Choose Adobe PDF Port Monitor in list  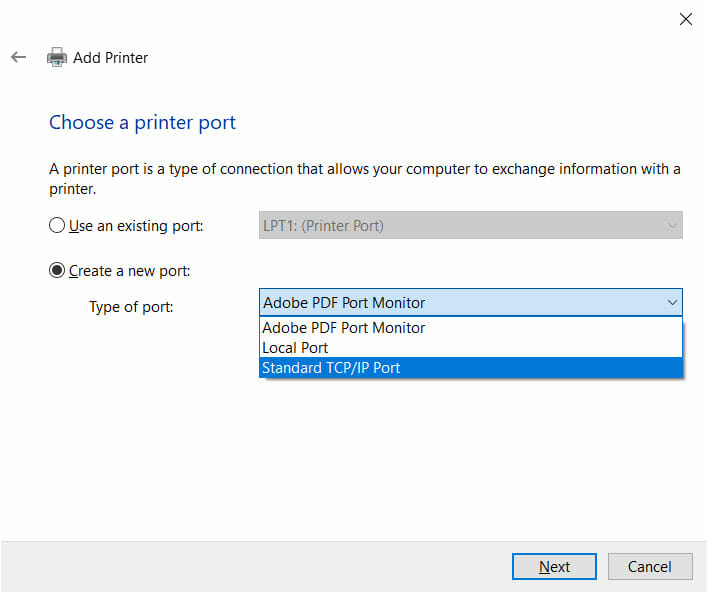click(x=470, y=327)
